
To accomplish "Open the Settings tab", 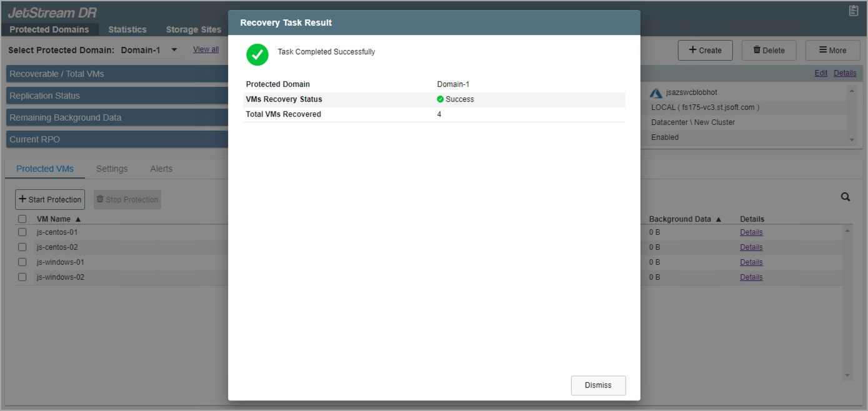I will point(112,169).
